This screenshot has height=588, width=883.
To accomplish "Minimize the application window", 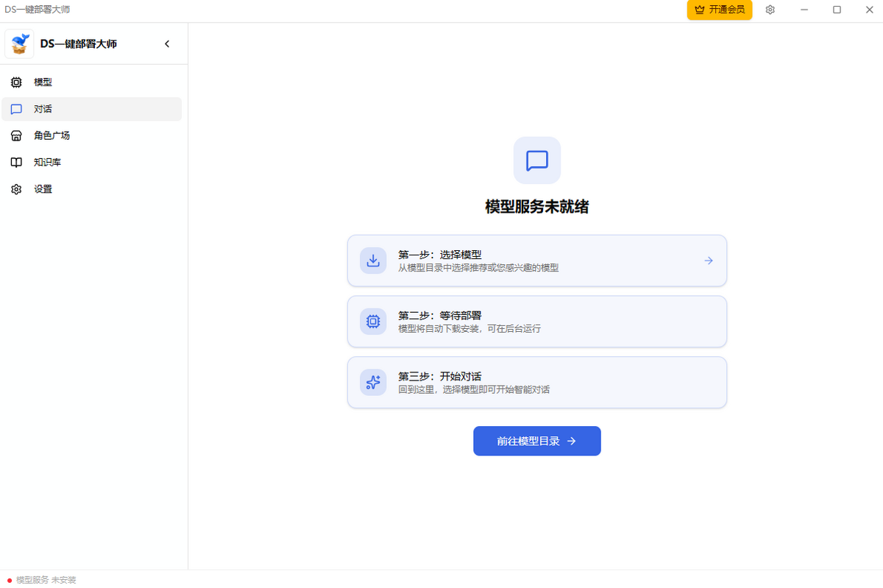I will point(804,10).
